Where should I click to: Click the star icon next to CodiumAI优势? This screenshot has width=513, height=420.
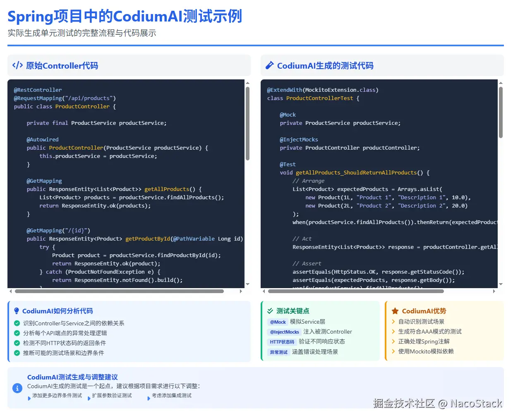click(x=395, y=311)
